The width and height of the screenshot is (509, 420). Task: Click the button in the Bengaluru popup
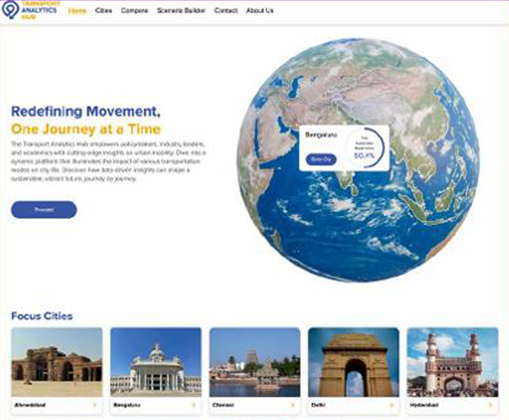coord(321,159)
